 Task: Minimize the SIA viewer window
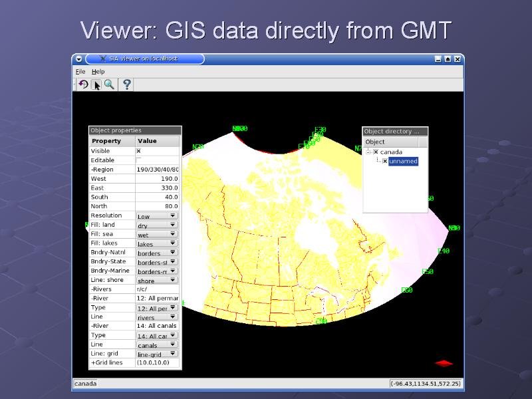pyautogui.click(x=438, y=59)
